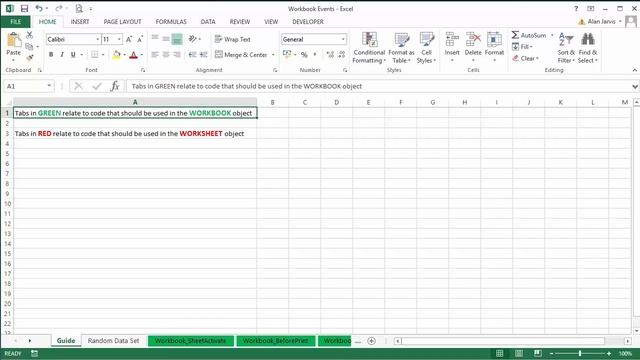
Task: Click the Insert cells icon
Action: (452, 39)
